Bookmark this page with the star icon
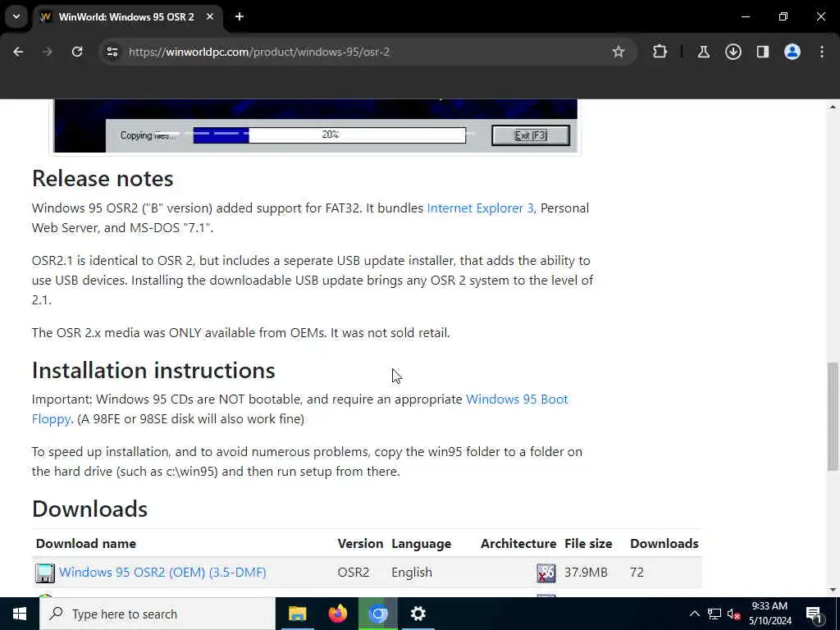This screenshot has height=630, width=840. click(x=619, y=52)
